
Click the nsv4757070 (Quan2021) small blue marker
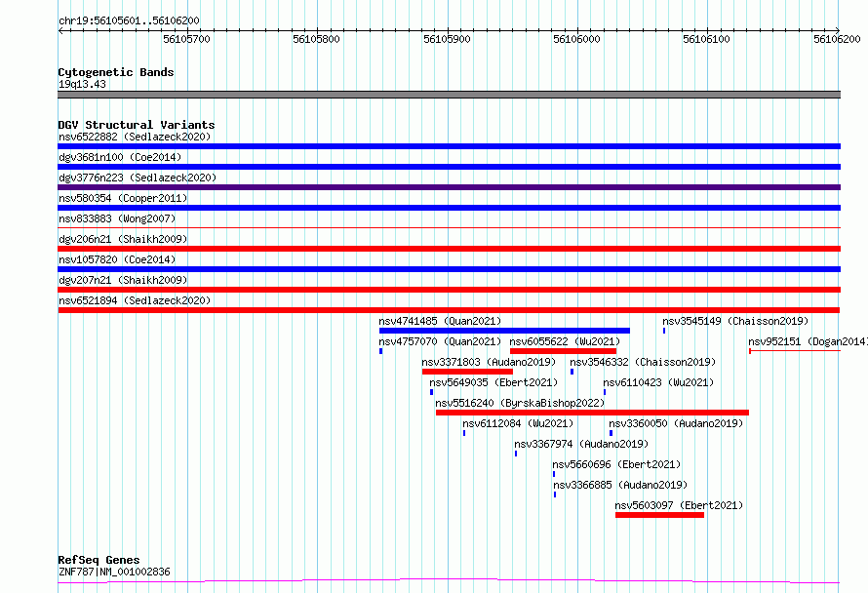coord(381,351)
